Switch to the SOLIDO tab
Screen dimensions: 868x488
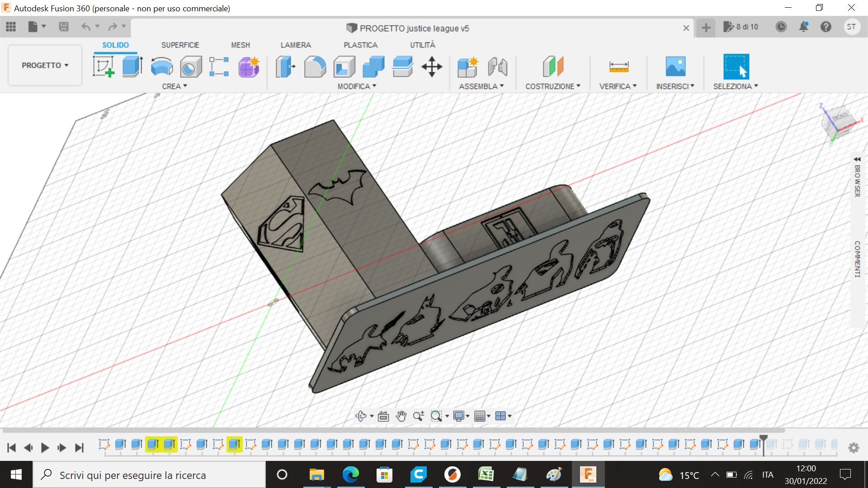[x=115, y=45]
